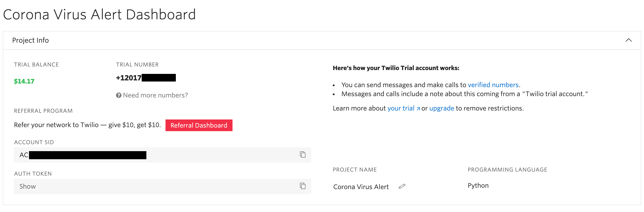This screenshot has height=212, width=644.
Task: Click the 'Twilio trial account' note bullet
Action: coord(465,94)
